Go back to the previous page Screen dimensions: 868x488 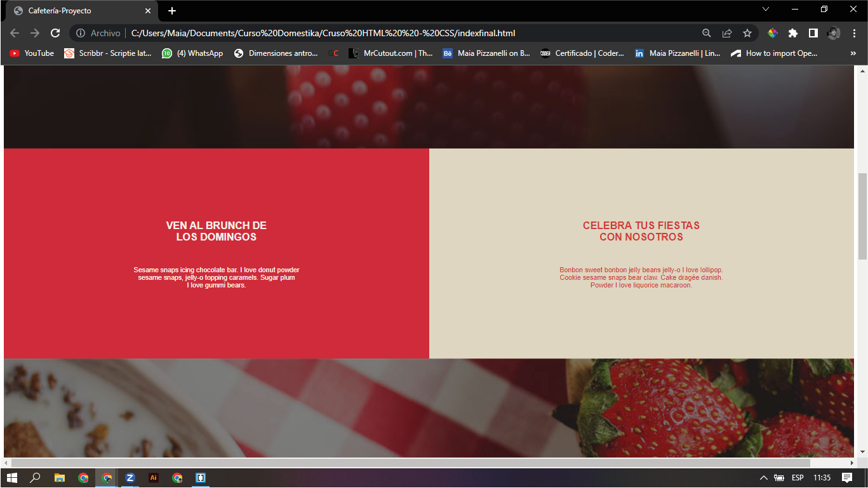[x=15, y=33]
